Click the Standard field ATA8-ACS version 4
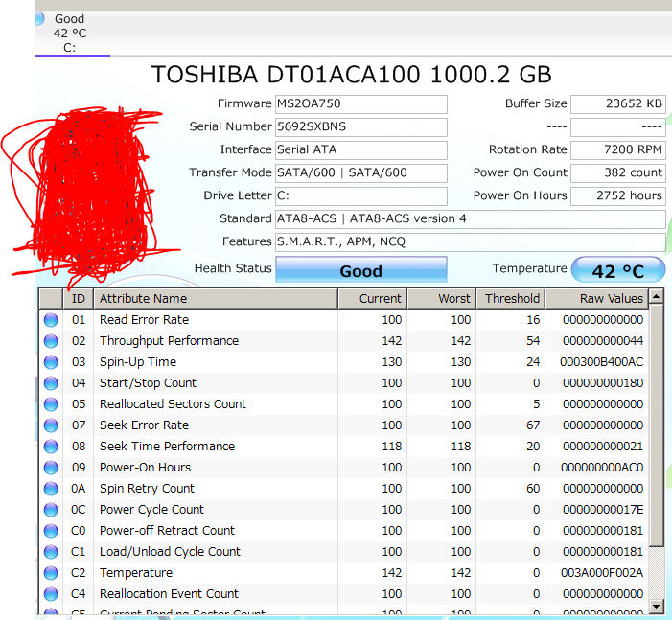The width and height of the screenshot is (672, 620). (x=470, y=218)
